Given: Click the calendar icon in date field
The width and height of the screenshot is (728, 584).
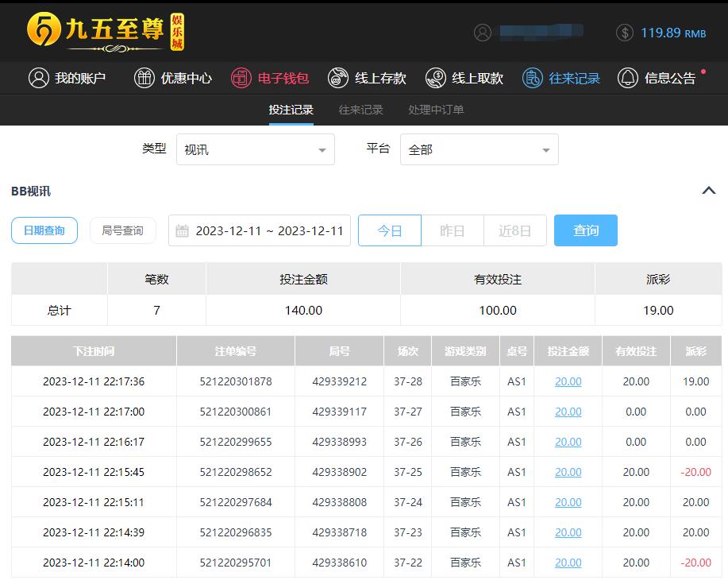Looking at the screenshot, I should point(182,230).
